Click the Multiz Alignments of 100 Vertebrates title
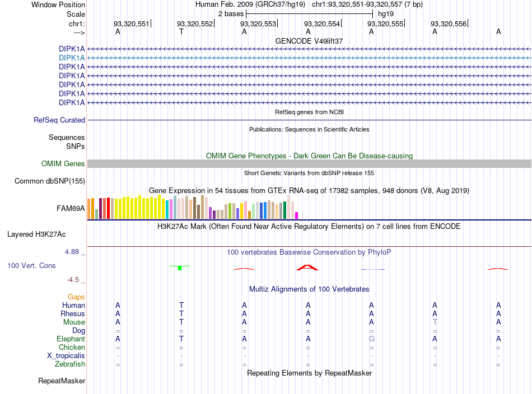 click(309, 289)
